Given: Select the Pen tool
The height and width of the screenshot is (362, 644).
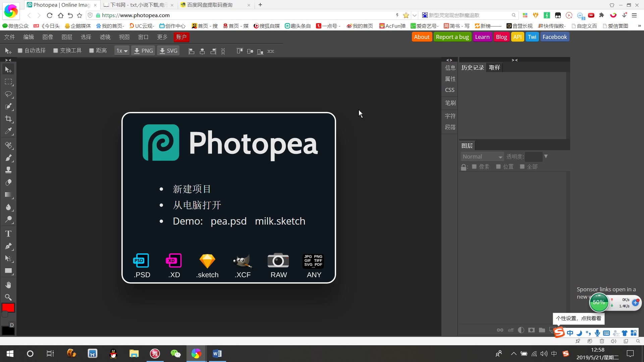Looking at the screenshot, I should click(x=8, y=246).
